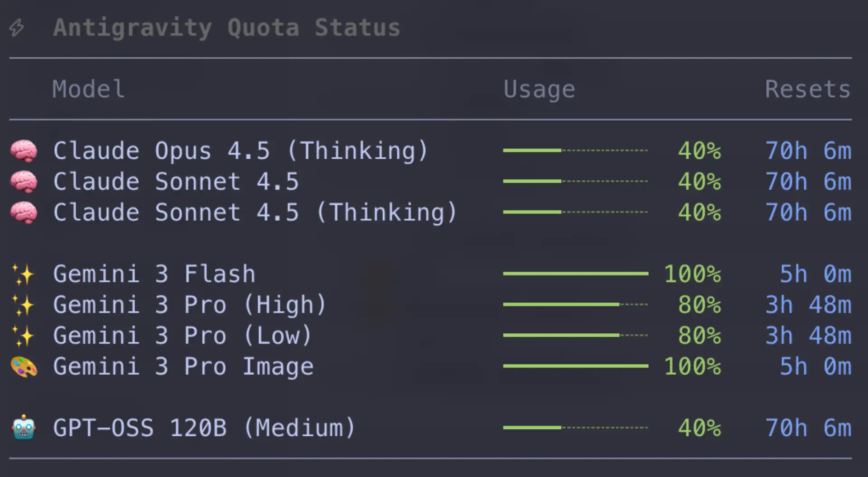Click the 5h 0m reset for Gemini 3 Pro Image

816,367
